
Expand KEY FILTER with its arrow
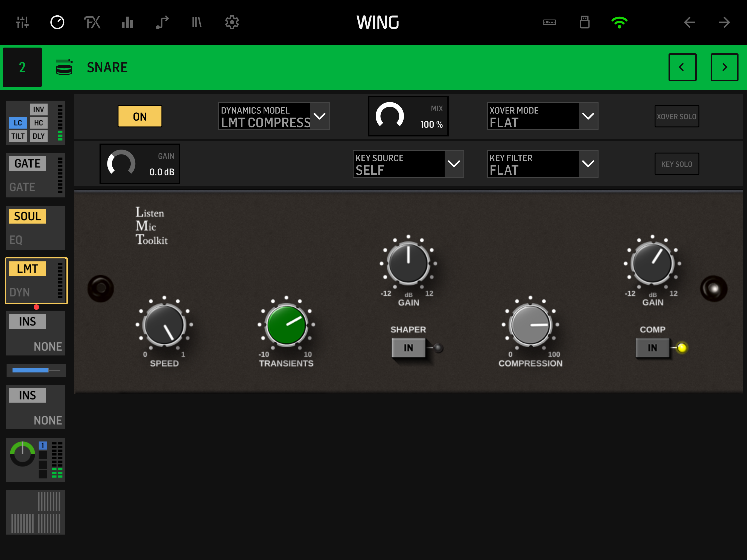point(588,164)
